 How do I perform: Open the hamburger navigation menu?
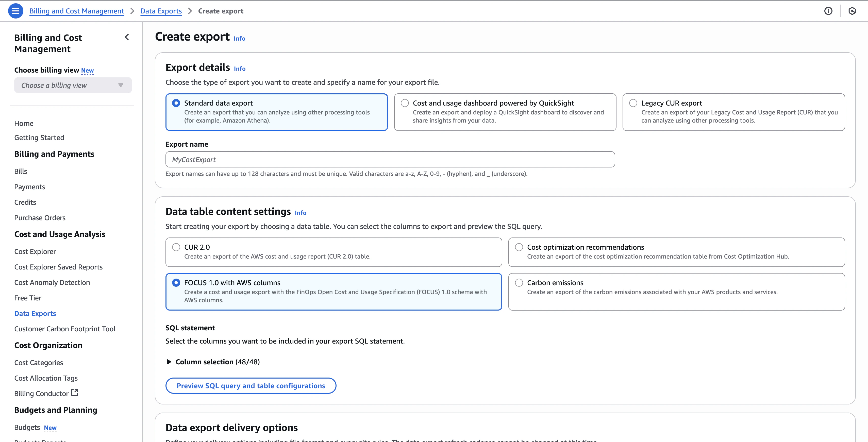click(x=15, y=10)
